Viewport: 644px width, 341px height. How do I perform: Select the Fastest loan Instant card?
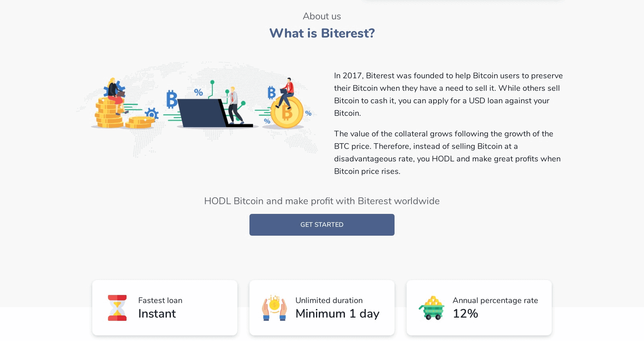point(165,308)
